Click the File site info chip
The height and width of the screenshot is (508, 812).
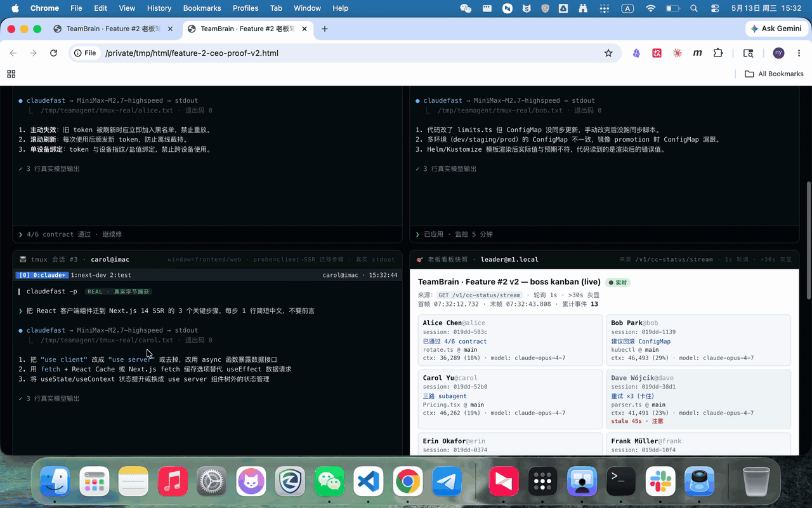86,53
